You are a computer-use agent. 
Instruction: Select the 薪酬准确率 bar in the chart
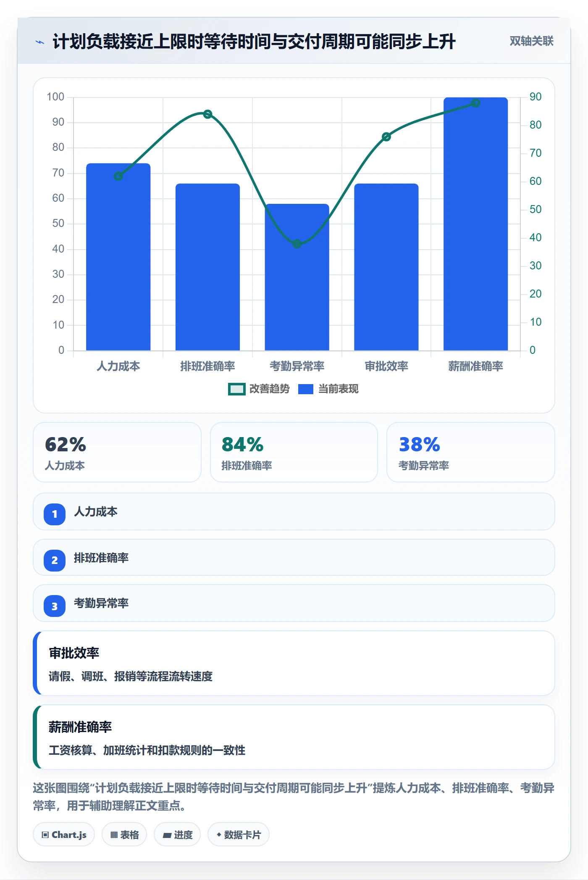pyautogui.click(x=475, y=224)
